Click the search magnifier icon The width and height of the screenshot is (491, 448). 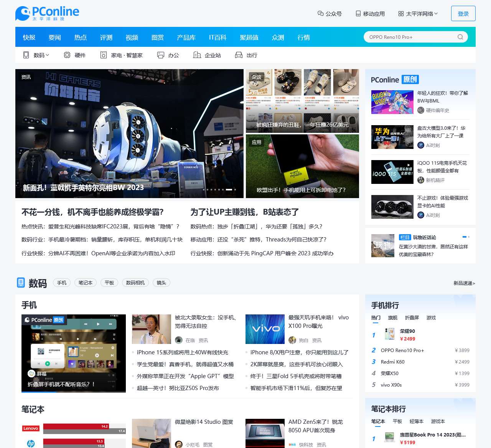tap(460, 37)
